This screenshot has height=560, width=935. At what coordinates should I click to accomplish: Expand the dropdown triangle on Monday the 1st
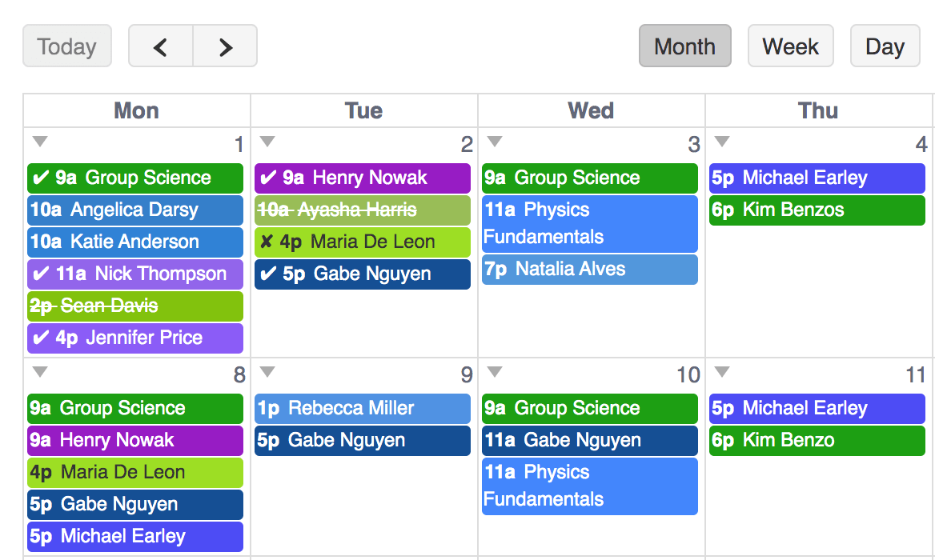click(x=38, y=140)
